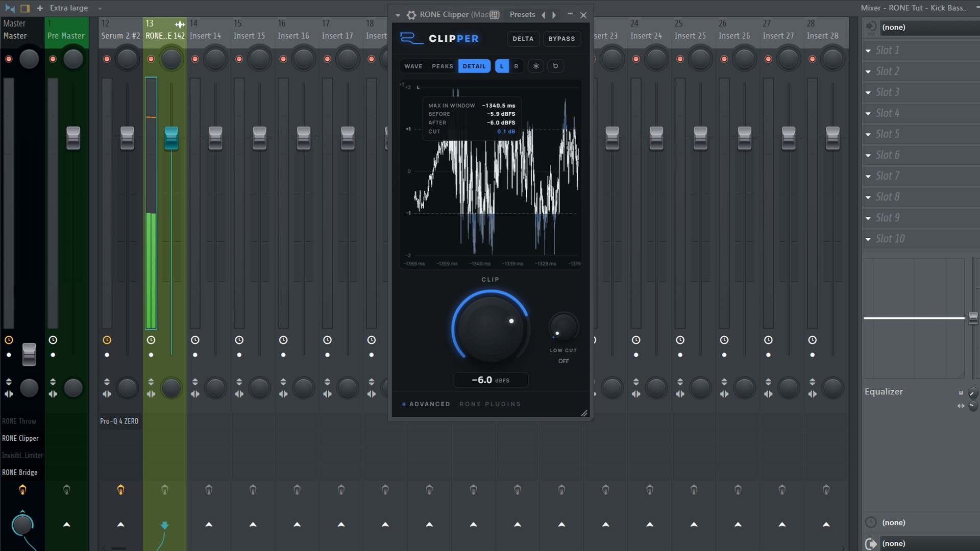This screenshot has height=551, width=980.
Task: Click the -6.0 dBFS clip value field
Action: click(491, 380)
